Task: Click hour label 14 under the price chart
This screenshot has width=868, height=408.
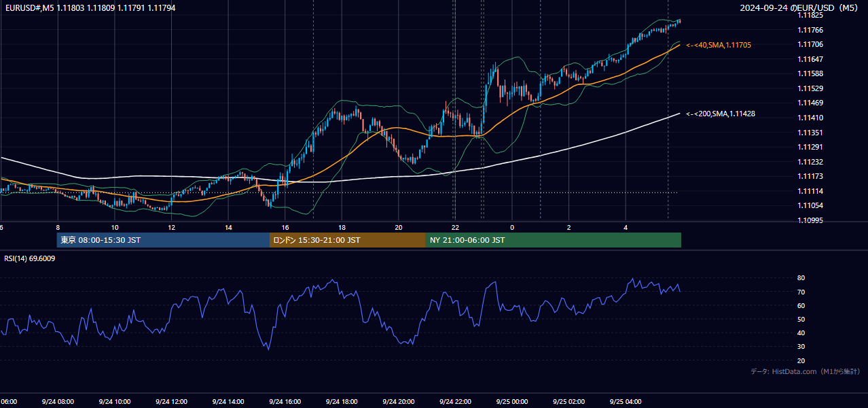Action: [228, 228]
